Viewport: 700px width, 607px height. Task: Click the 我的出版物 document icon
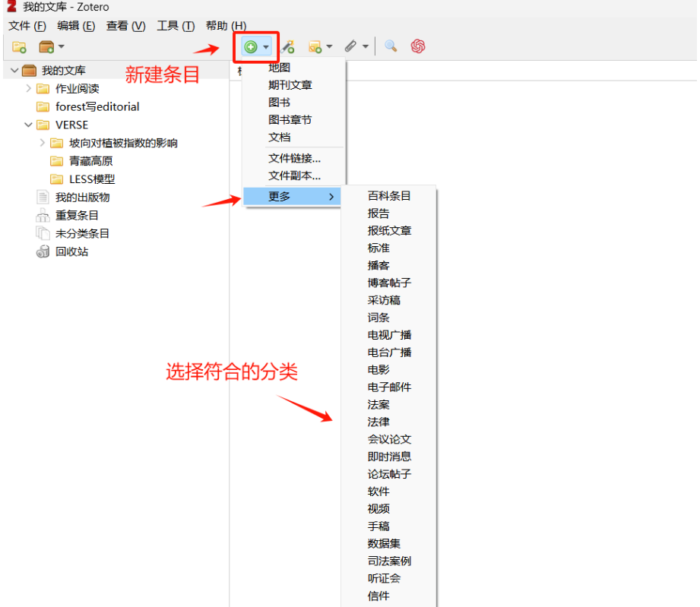(x=43, y=198)
